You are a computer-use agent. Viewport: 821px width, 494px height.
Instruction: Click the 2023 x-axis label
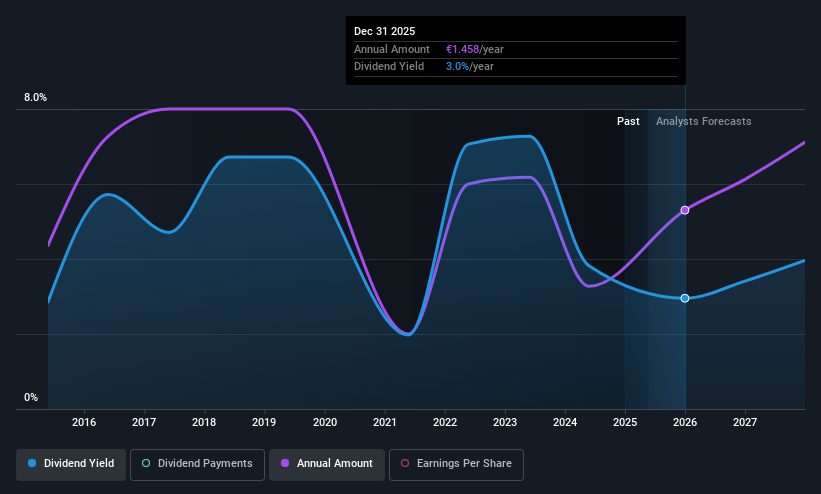coord(505,422)
